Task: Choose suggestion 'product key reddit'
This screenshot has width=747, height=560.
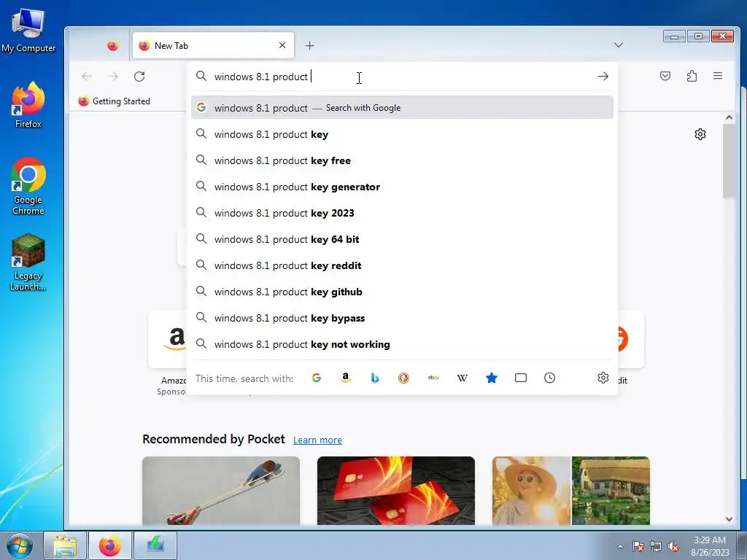Action: [402, 265]
